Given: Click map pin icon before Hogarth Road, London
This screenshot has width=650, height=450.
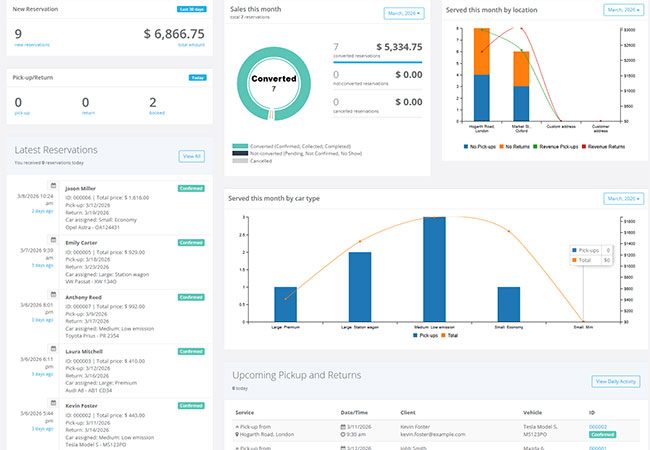Looking at the screenshot, I should 237,434.
